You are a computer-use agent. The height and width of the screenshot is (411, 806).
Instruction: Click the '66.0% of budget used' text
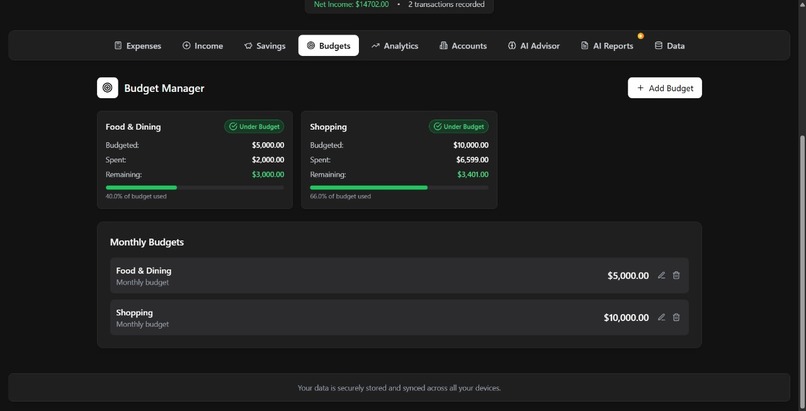click(340, 196)
